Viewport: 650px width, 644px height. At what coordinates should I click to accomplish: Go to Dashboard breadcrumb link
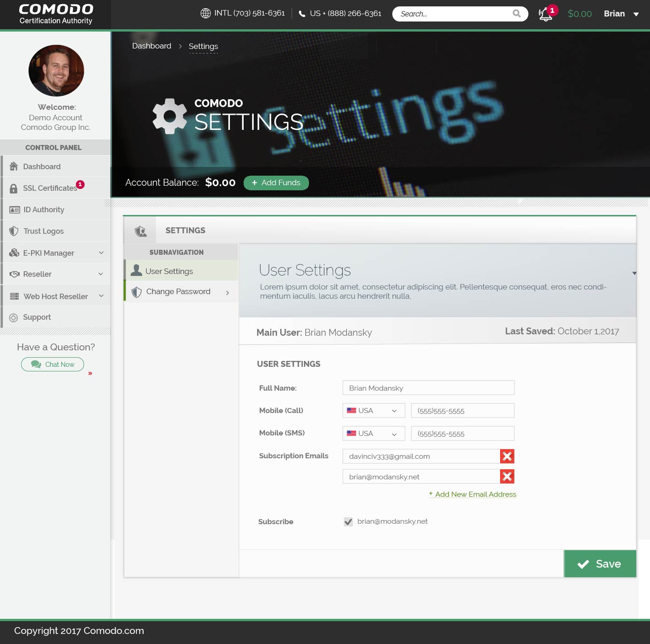pos(152,46)
